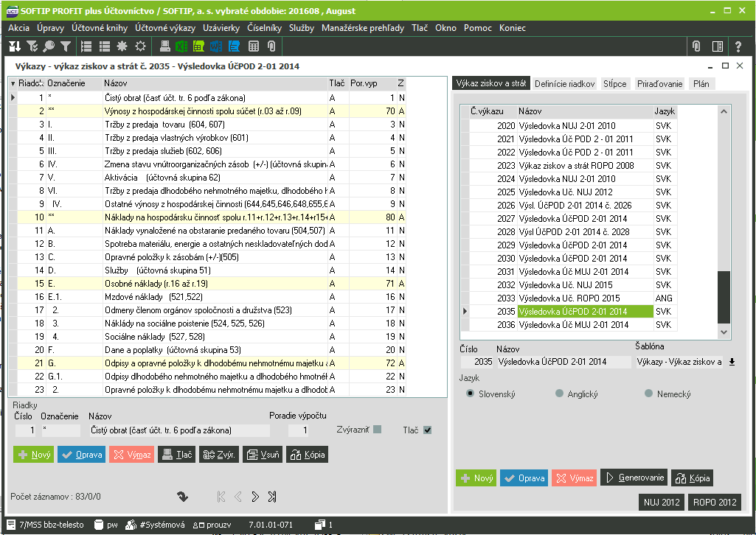Export to Excel using green icon

181,46
